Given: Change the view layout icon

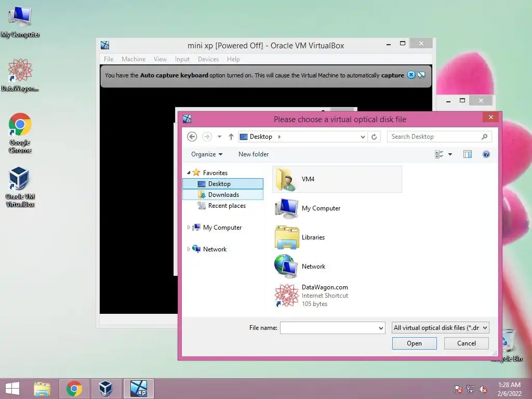Looking at the screenshot, I should (439, 154).
